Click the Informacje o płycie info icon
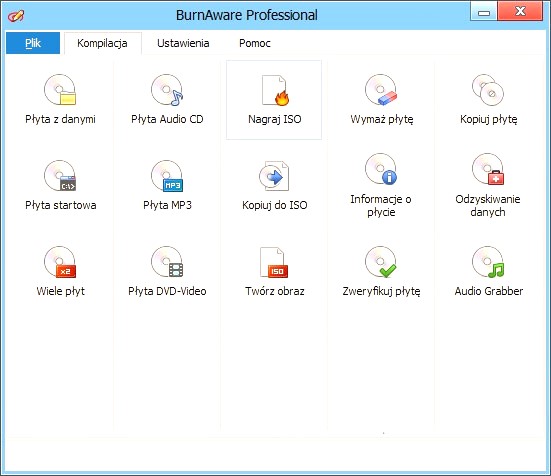This screenshot has height=476, width=551. tap(381, 169)
